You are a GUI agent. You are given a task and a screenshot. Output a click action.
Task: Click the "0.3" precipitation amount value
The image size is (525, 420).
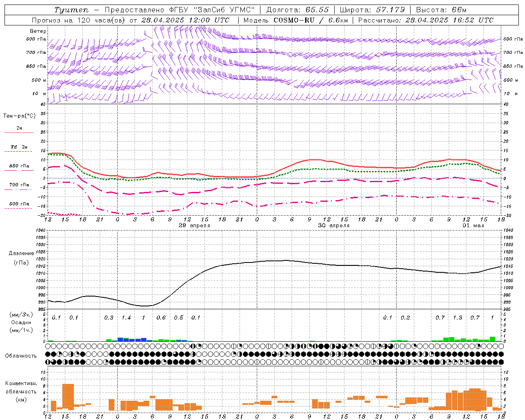coord(109,318)
